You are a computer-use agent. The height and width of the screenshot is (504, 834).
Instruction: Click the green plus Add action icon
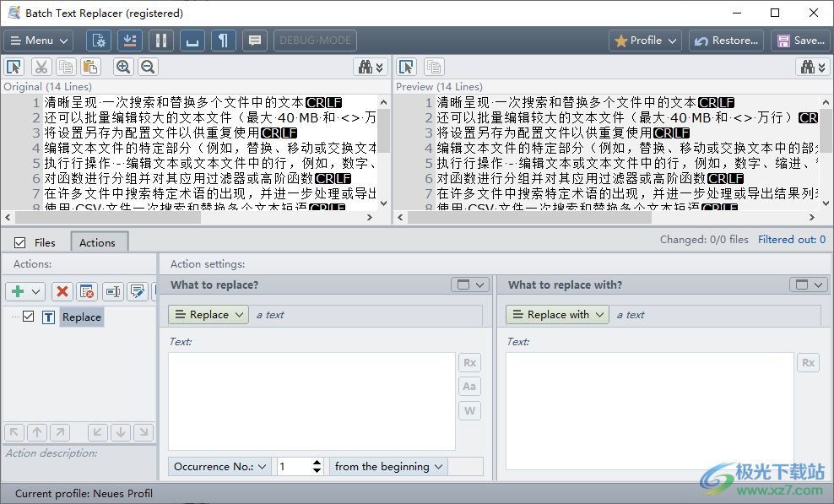(18, 291)
